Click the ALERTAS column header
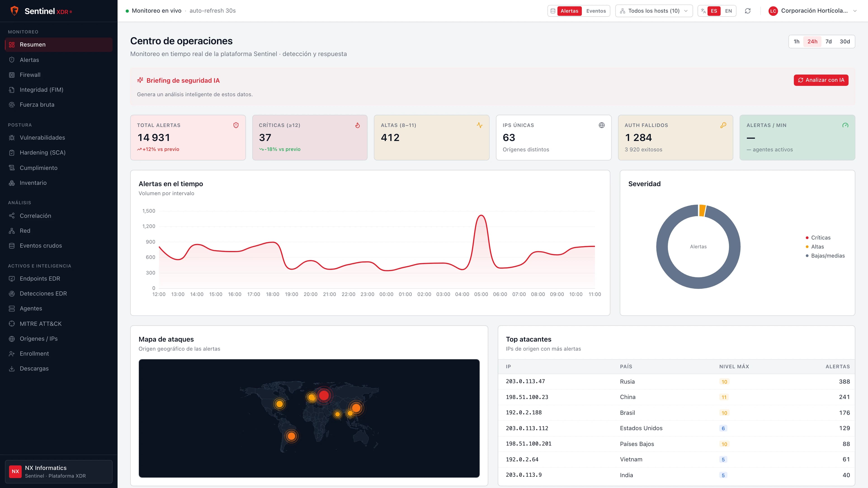Screen dimensions: 868x488 [x=837, y=366]
